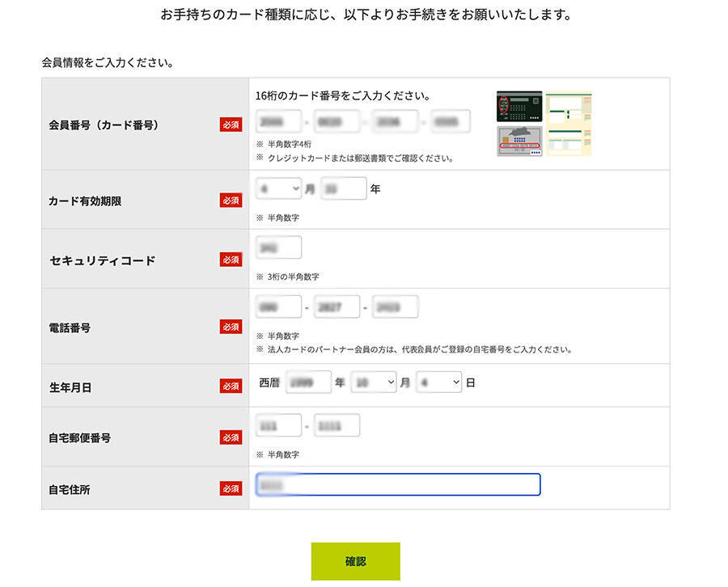Click the third card number input box

[x=394, y=120]
